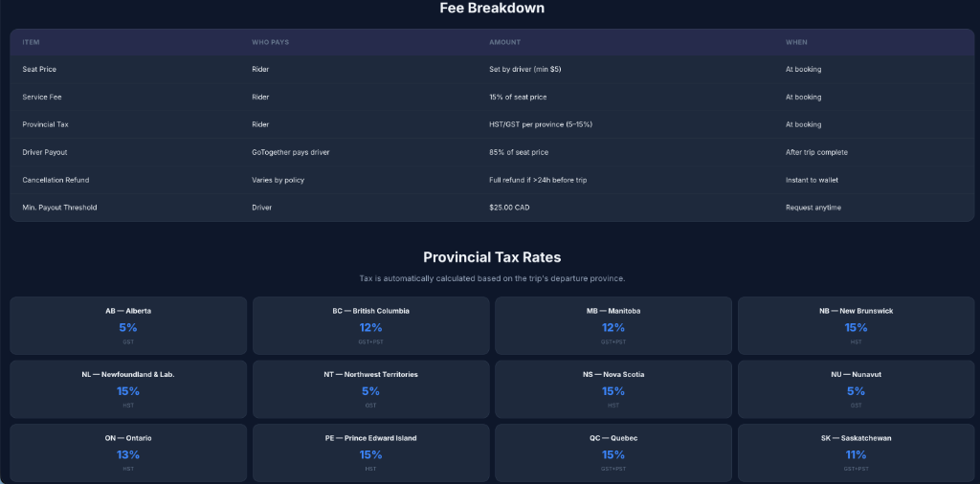Select the Saskatchewan 11% card
This screenshot has width=980, height=484.
point(856,452)
